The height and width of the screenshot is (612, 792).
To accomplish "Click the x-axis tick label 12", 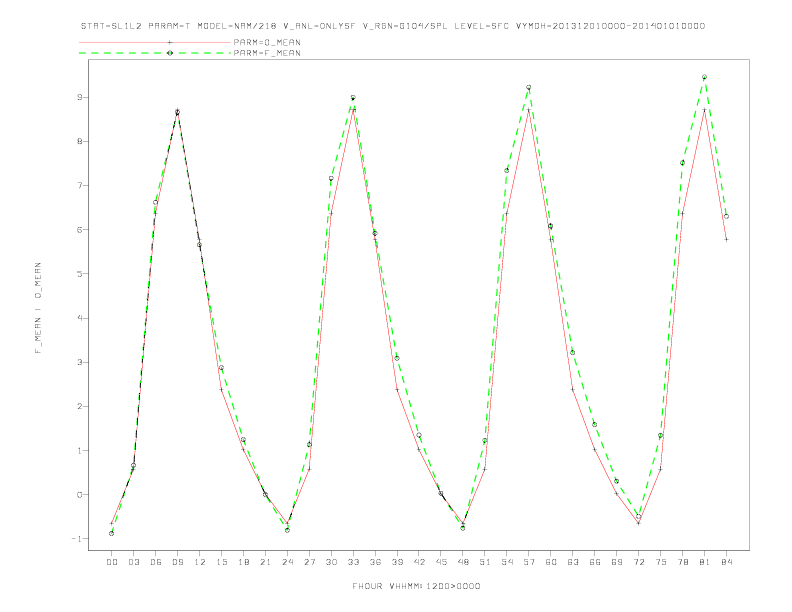I will coord(200,562).
